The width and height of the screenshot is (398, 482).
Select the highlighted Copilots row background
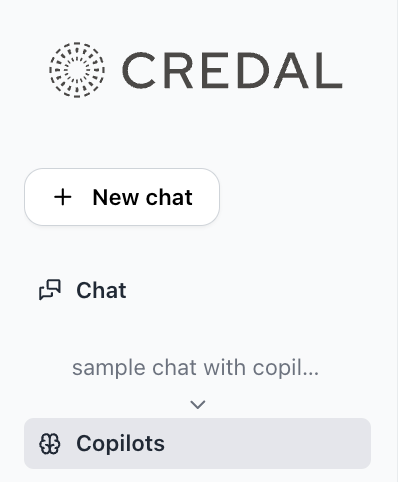[x=197, y=444]
